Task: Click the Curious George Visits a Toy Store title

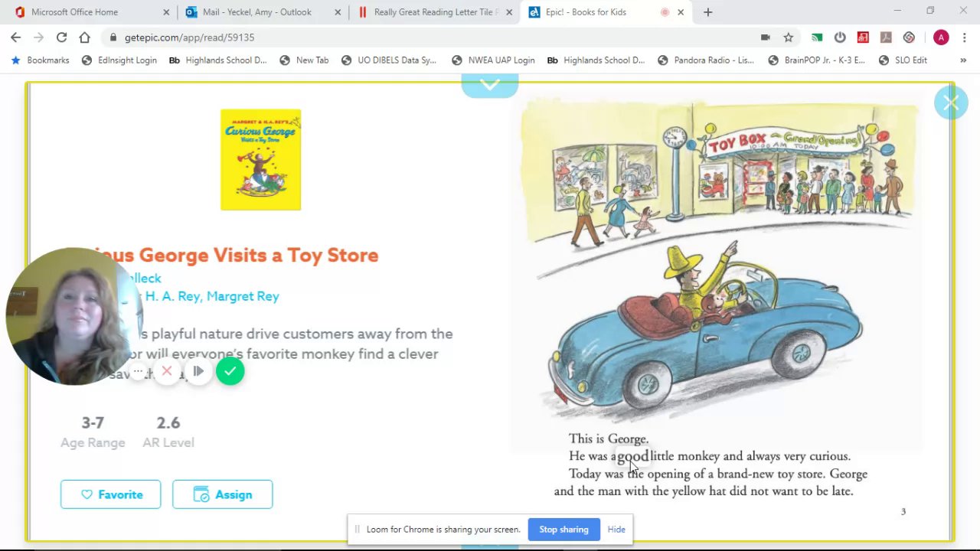Action: tap(234, 255)
